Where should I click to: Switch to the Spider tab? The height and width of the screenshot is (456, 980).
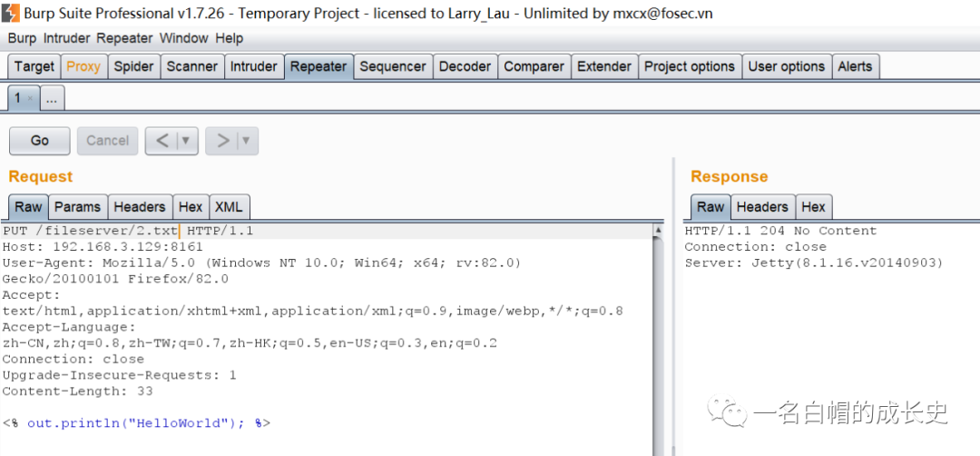pos(133,66)
